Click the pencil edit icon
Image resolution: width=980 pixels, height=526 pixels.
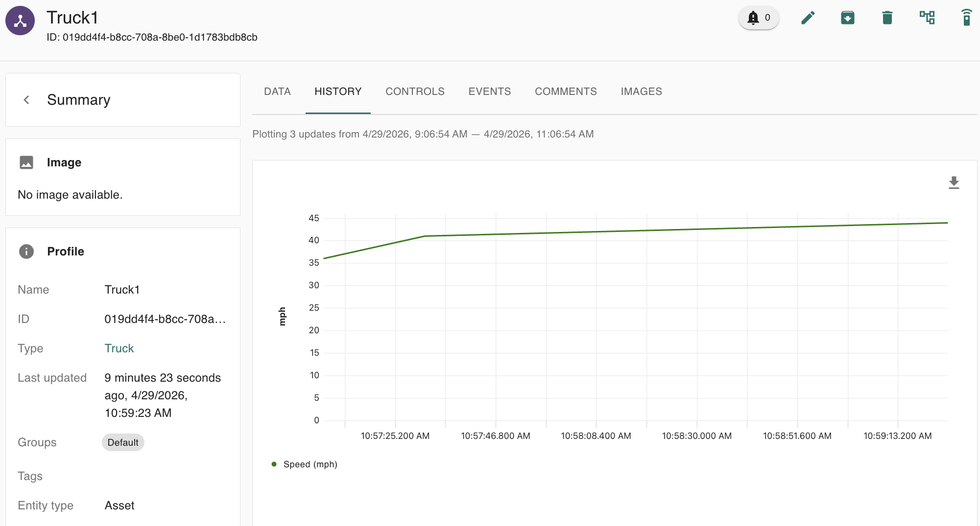point(808,18)
